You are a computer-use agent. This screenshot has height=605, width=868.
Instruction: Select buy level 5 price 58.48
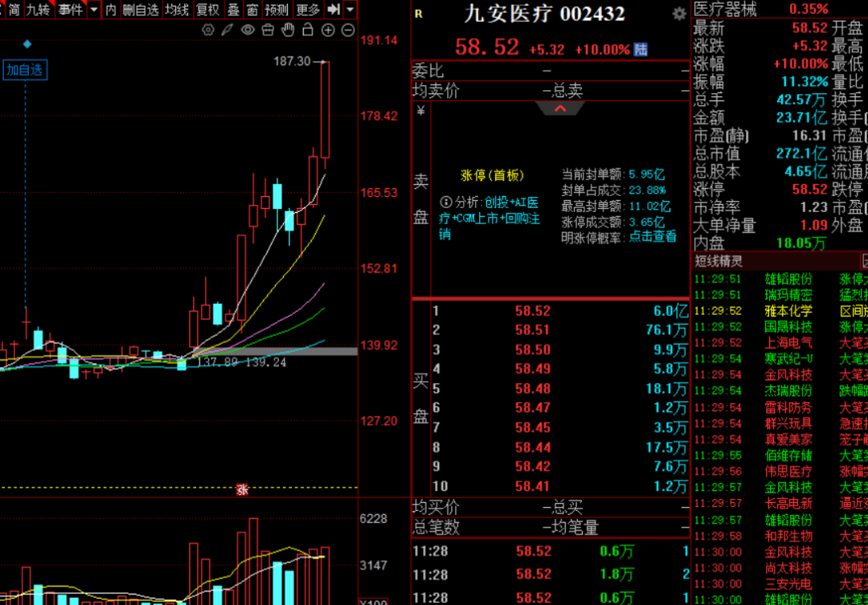533,389
